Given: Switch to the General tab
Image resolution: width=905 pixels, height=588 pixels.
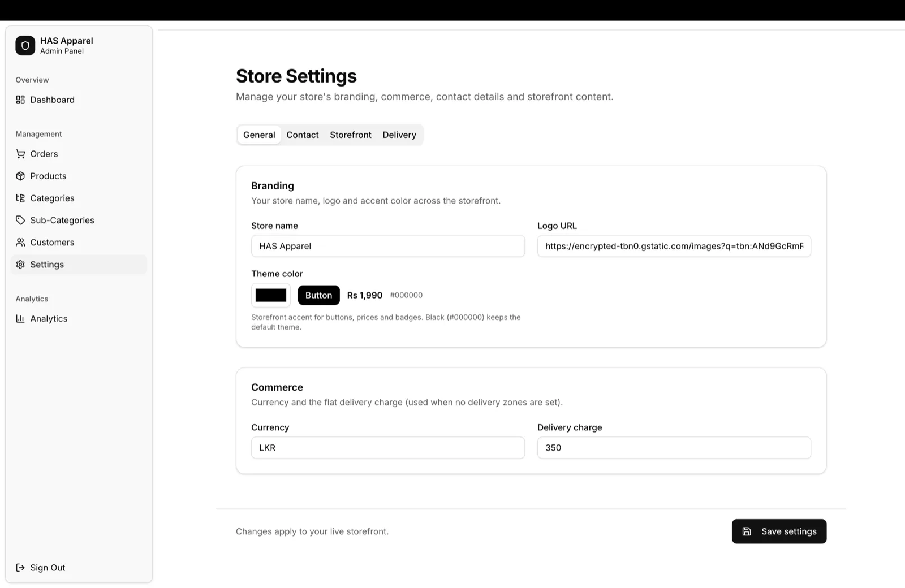Looking at the screenshot, I should 259,135.
